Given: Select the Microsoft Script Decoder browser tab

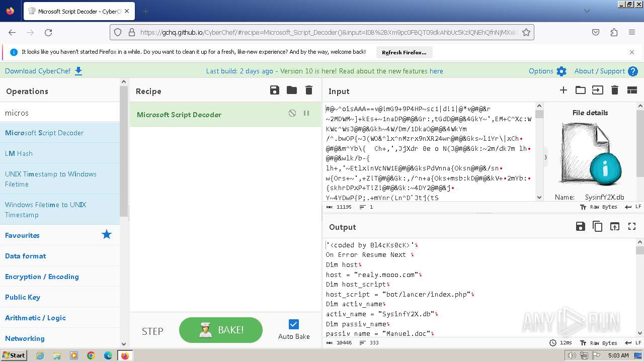Looking at the screenshot, I should pos(79,11).
